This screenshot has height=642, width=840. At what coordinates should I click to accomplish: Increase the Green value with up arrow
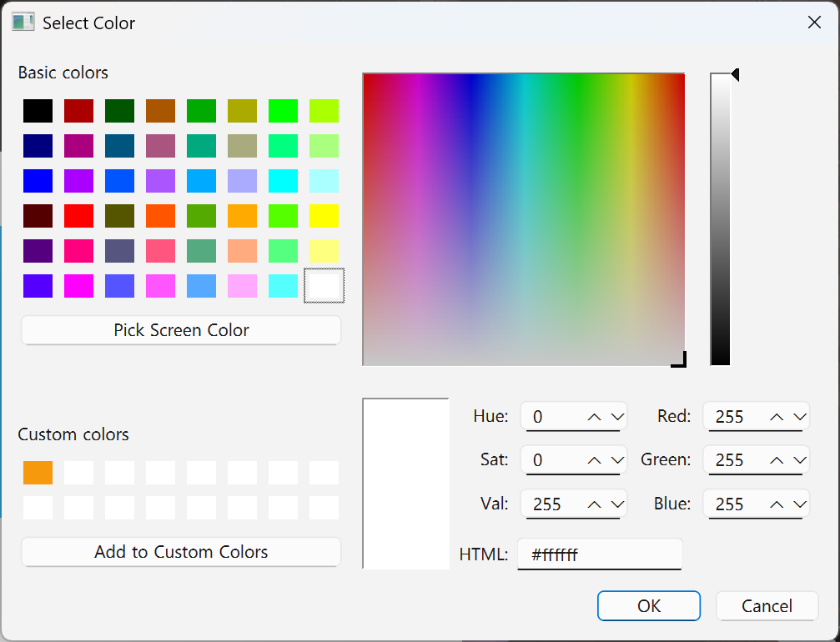click(777, 460)
